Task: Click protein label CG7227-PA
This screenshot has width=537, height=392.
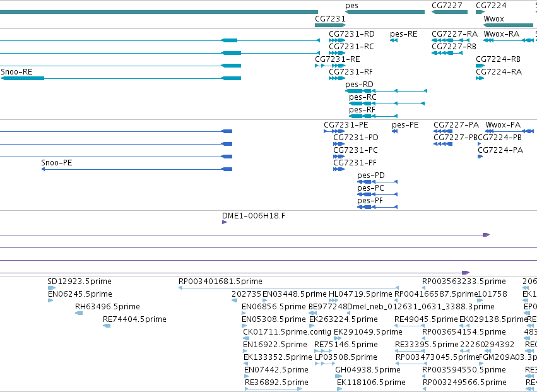Action: click(456, 125)
